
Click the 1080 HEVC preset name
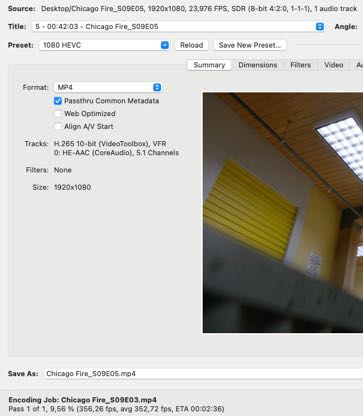click(x=62, y=45)
